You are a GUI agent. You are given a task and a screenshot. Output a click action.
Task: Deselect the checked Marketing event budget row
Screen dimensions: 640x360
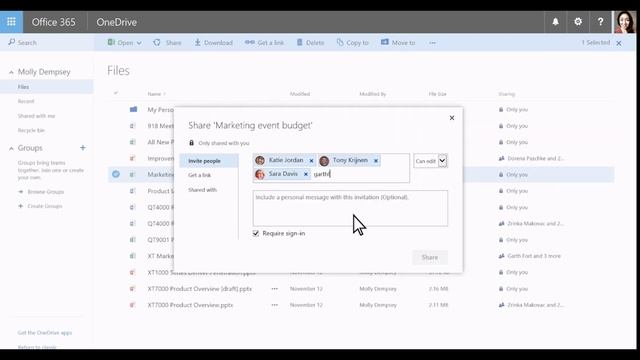116,174
